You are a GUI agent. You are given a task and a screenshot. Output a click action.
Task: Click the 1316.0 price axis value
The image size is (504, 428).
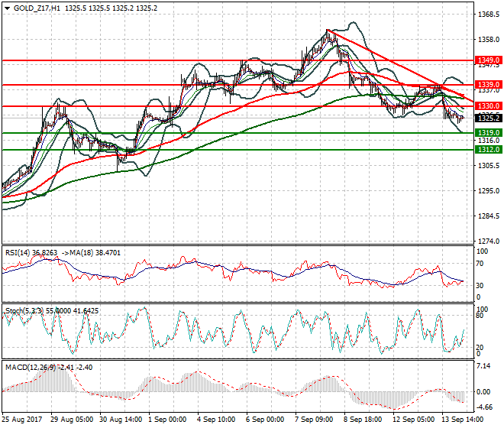[x=489, y=141]
